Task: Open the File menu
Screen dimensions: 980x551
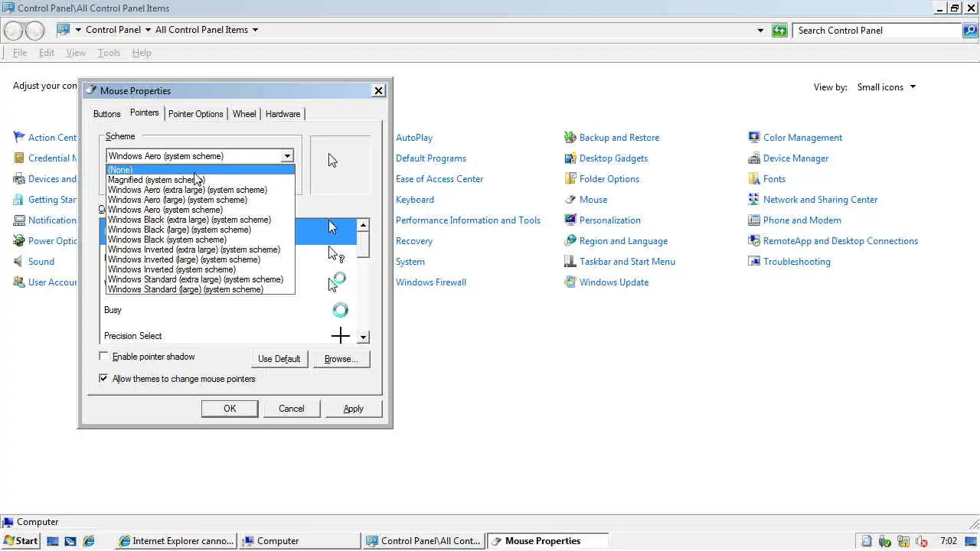Action: click(20, 53)
